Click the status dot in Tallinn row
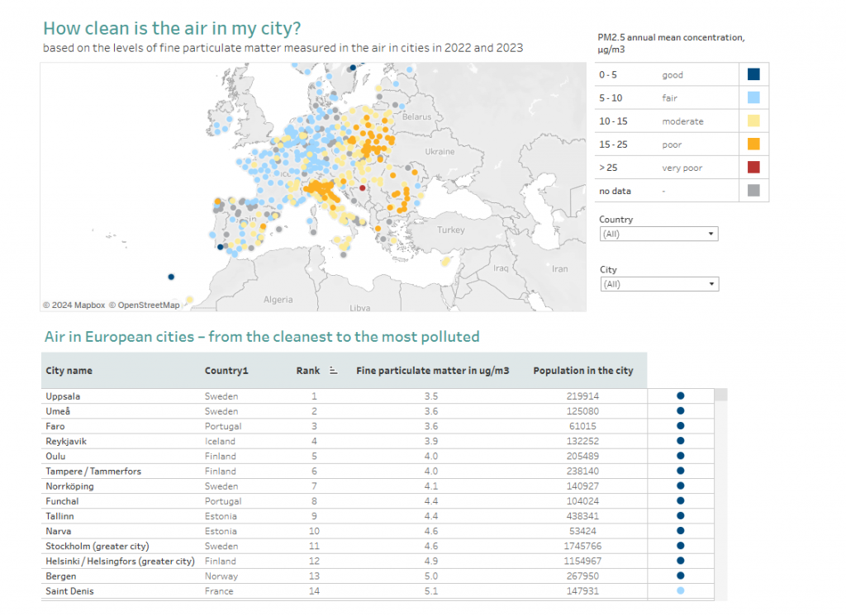 (680, 516)
